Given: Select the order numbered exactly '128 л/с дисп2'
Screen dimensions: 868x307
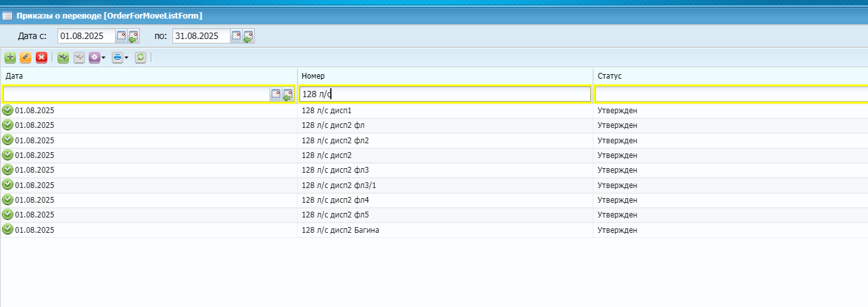Looking at the screenshot, I should coord(326,155).
